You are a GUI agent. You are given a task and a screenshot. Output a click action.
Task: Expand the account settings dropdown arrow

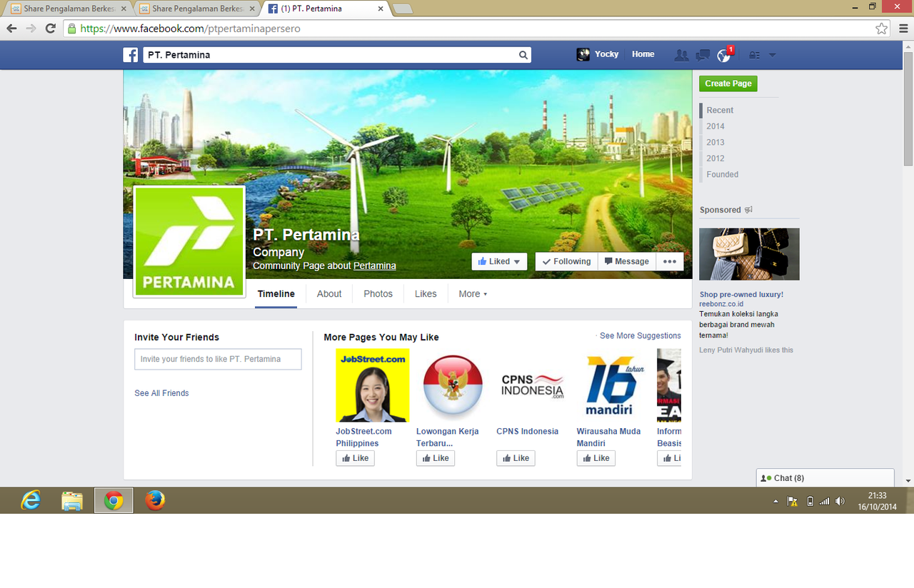772,55
